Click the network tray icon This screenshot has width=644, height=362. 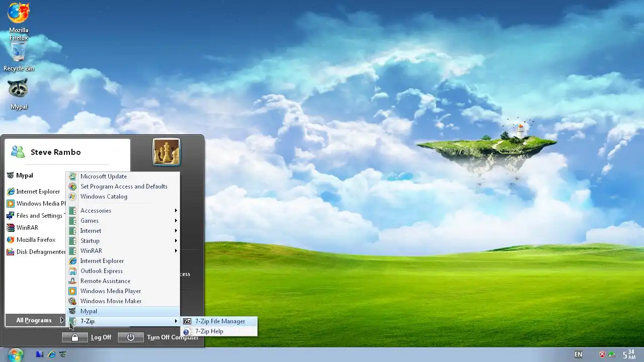click(612, 354)
